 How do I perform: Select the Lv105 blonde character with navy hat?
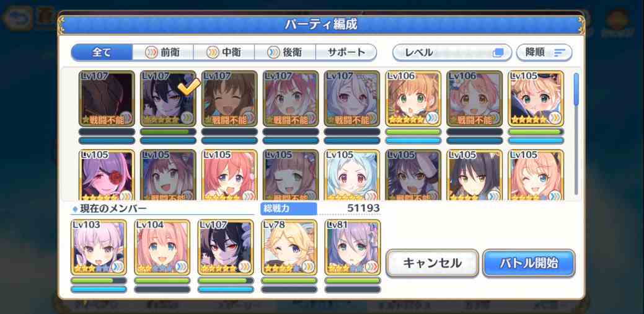pyautogui.click(x=536, y=99)
